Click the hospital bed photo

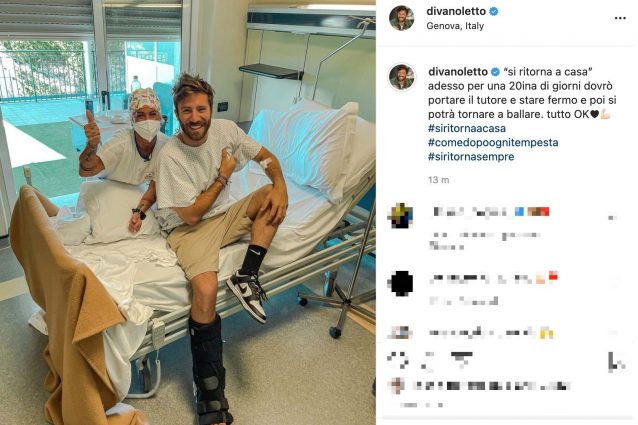(188, 212)
